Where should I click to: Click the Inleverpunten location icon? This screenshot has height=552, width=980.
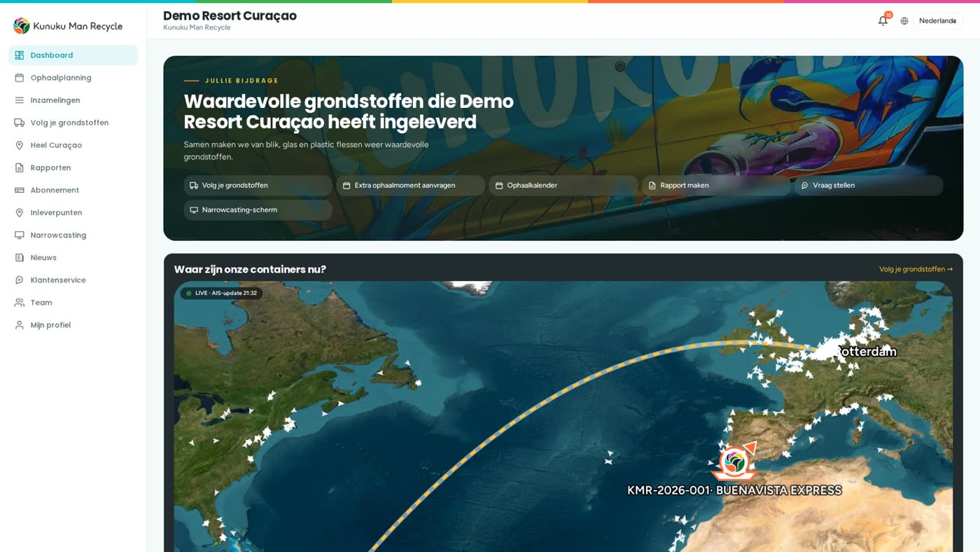point(20,212)
